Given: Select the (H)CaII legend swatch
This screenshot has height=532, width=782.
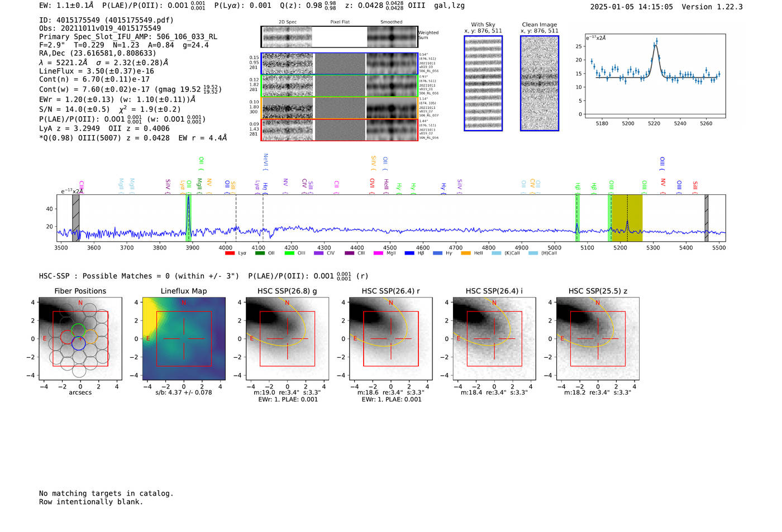Looking at the screenshot, I should 533,253.
